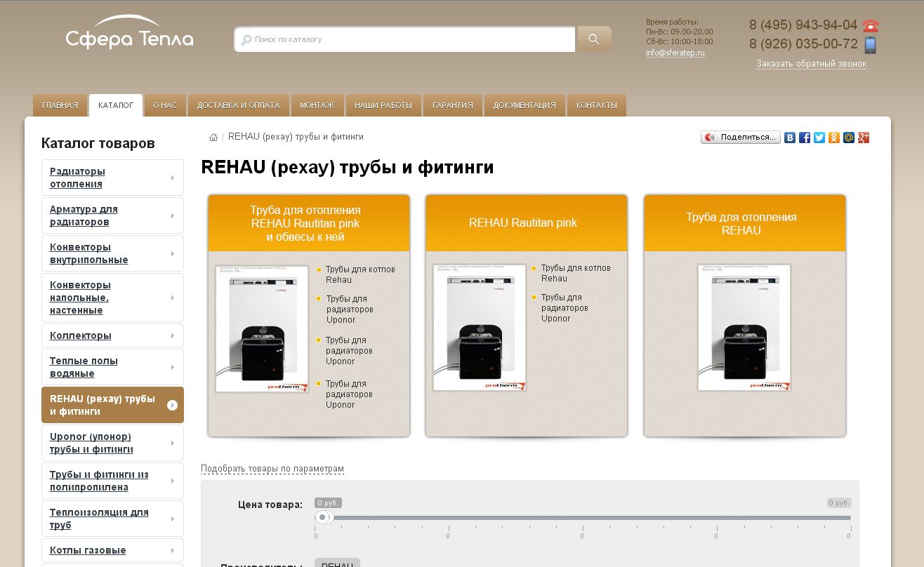This screenshot has width=924, height=567.
Task: Share via Google Plus icon
Action: (x=864, y=138)
